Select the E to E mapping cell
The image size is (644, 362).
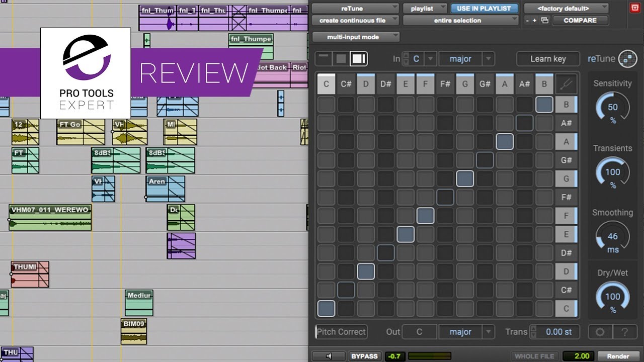pyautogui.click(x=406, y=234)
